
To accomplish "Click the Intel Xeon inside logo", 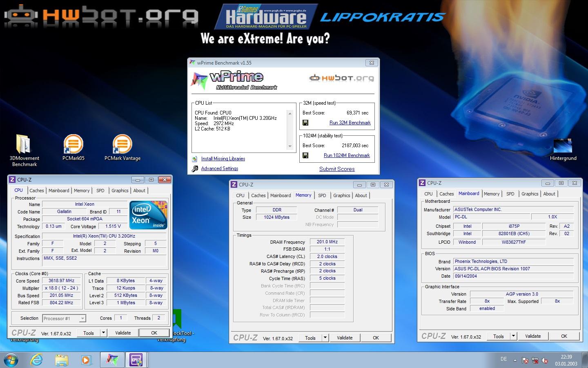I will 149,215.
